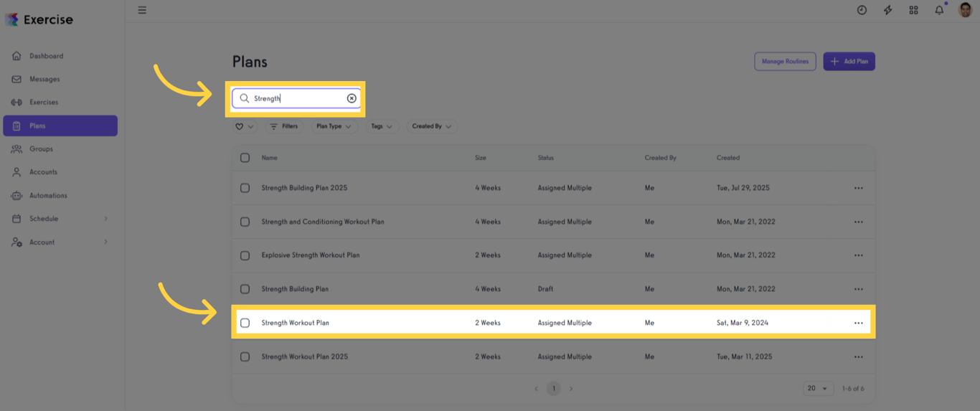Open actions menu for Draft Strength Building Plan
980x411 pixels.
(859, 289)
